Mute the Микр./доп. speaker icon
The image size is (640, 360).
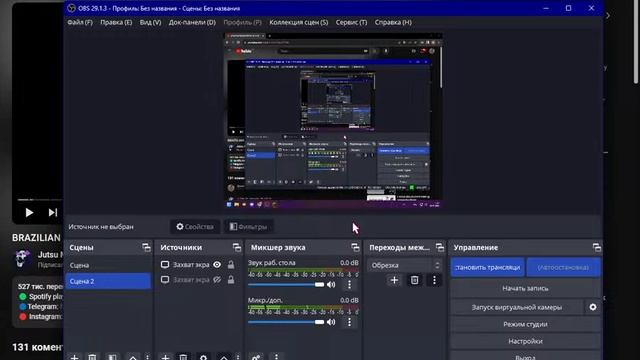(331, 322)
